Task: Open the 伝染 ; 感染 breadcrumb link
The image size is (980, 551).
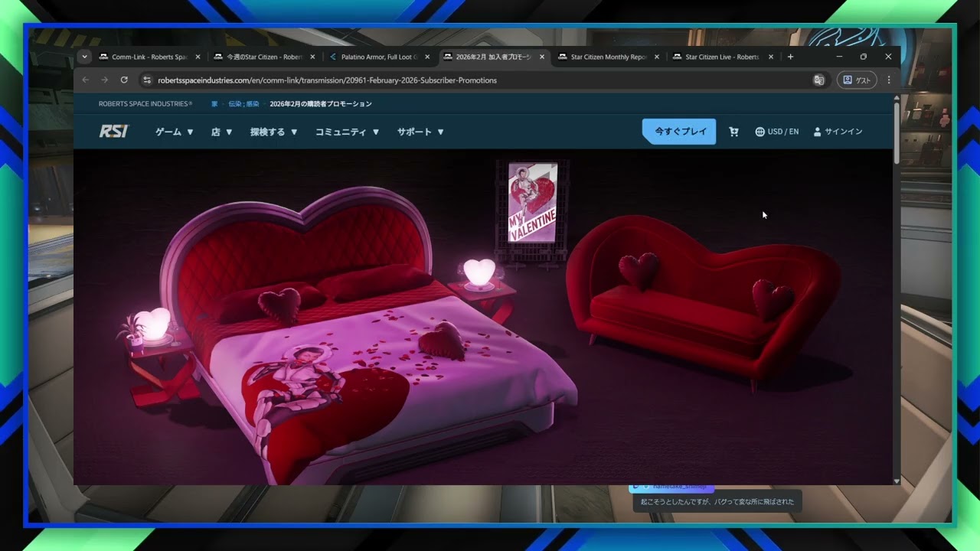Action: [243, 104]
